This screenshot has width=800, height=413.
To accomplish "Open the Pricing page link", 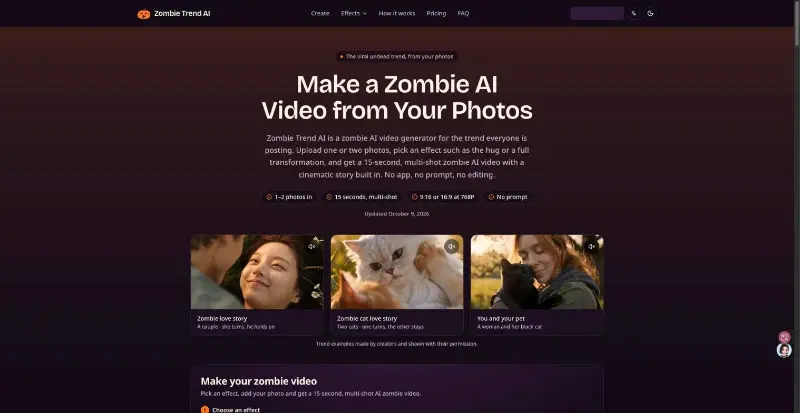I will pyautogui.click(x=436, y=14).
